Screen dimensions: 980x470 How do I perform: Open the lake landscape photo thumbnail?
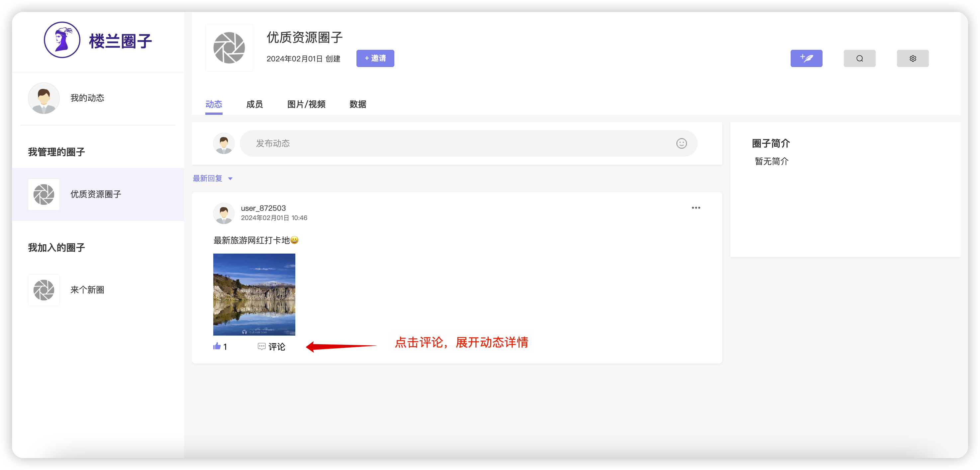pos(254,294)
